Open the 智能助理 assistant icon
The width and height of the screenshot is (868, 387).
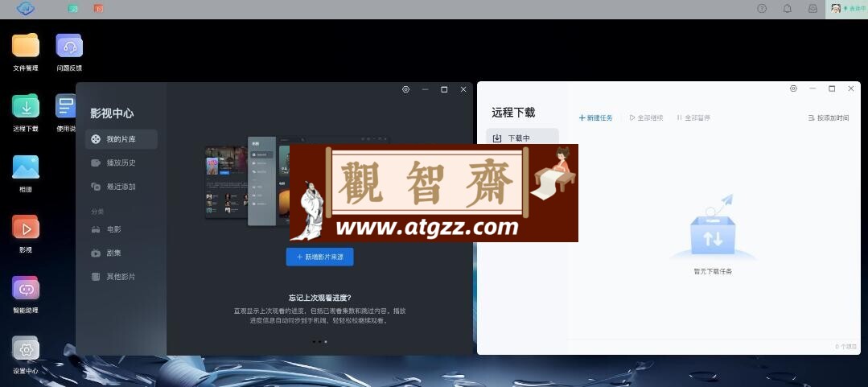click(x=26, y=288)
